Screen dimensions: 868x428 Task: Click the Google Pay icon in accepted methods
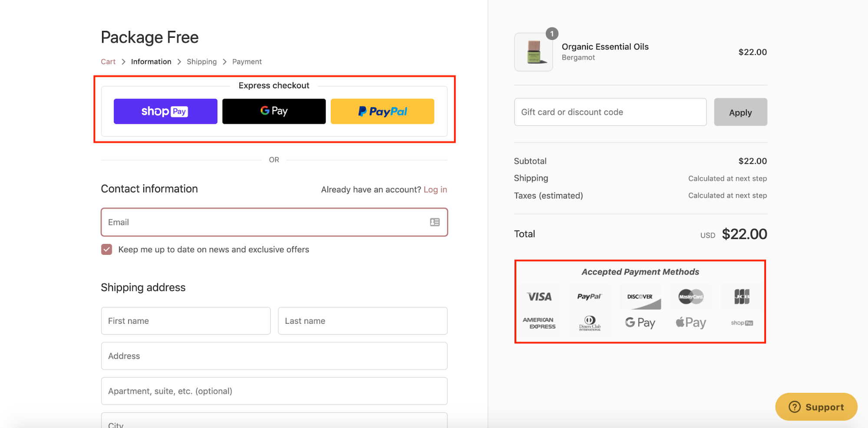point(640,323)
